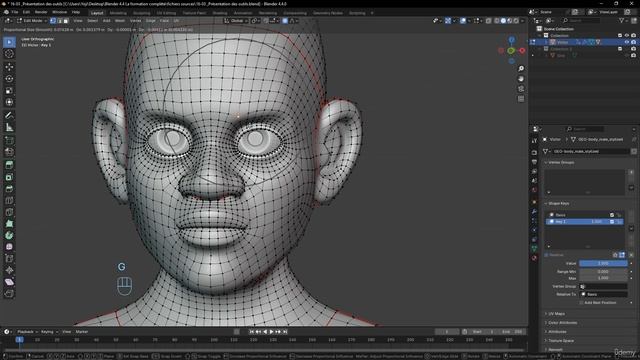Select the Add Cube tool
This screenshot has height=360, width=640.
click(9, 140)
